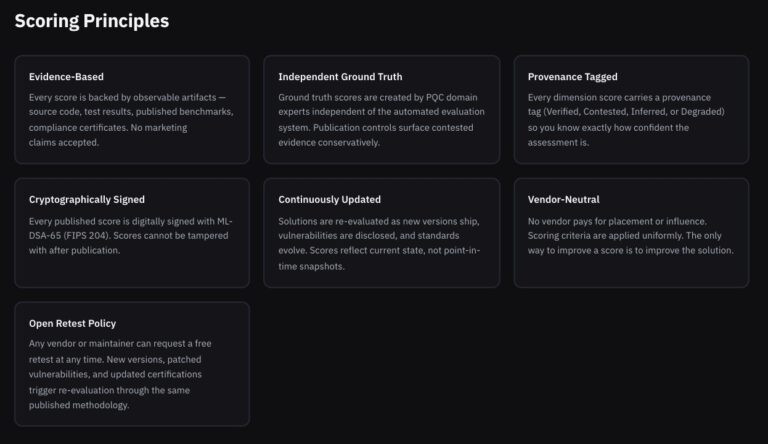Select the Continuously Updated card title
The width and height of the screenshot is (768, 444).
coord(329,199)
